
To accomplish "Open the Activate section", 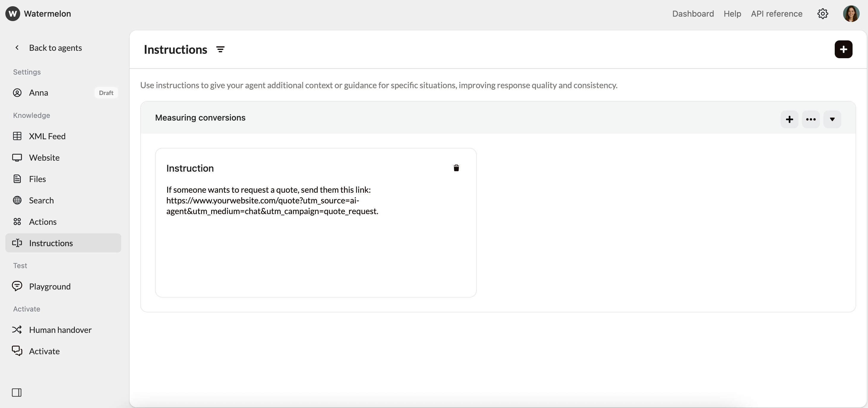I will (44, 351).
